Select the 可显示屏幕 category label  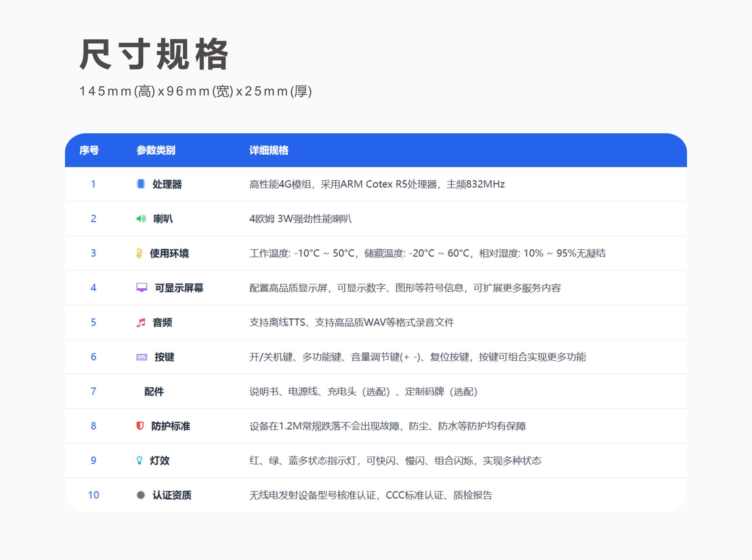(179, 288)
